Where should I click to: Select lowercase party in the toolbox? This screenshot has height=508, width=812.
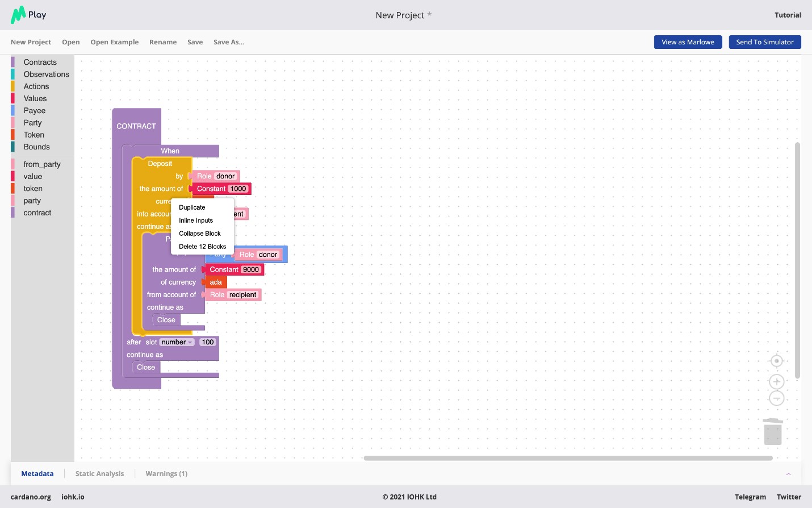coord(32,201)
